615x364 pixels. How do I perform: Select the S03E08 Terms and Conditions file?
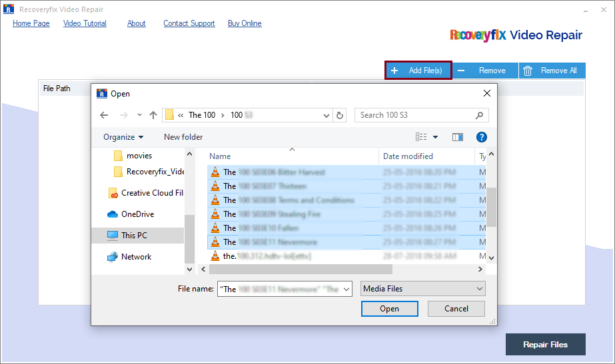click(x=346, y=200)
